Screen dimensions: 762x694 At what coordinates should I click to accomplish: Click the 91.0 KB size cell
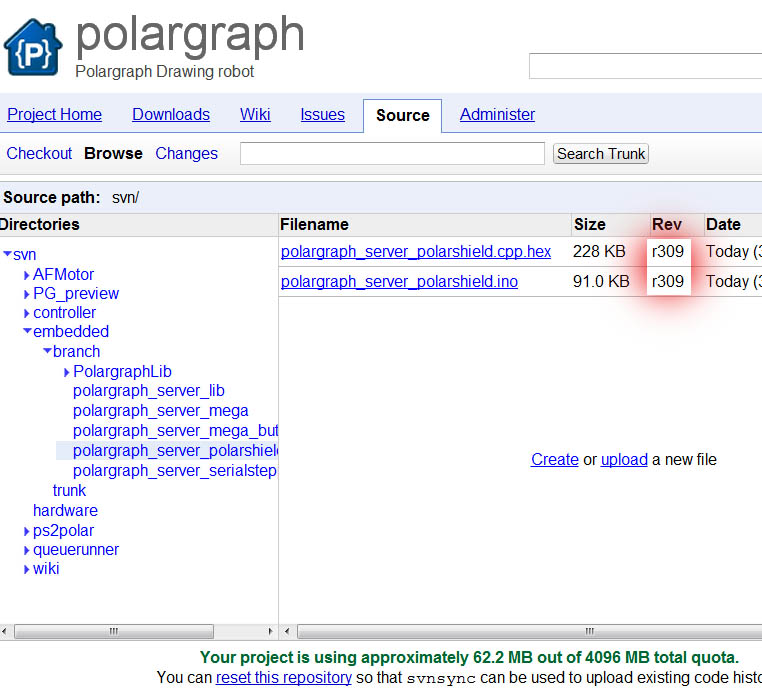point(601,281)
